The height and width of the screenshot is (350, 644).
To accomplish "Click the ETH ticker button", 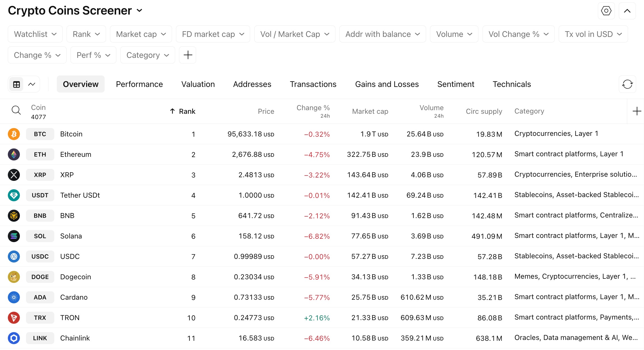I will pos(40,154).
